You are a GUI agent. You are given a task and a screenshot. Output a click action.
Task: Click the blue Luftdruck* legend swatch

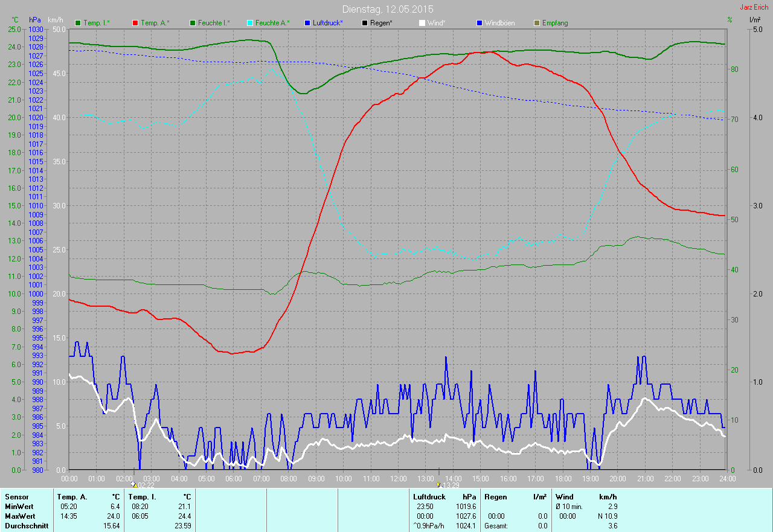[307, 23]
